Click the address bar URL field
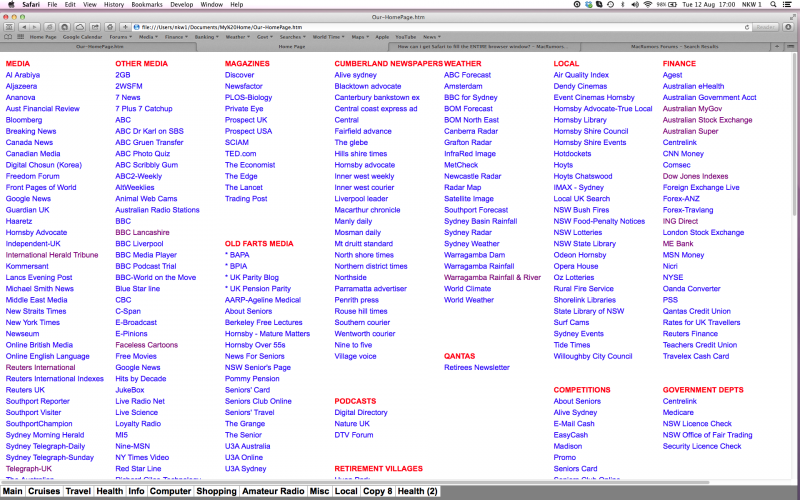 pyautogui.click(x=441, y=27)
